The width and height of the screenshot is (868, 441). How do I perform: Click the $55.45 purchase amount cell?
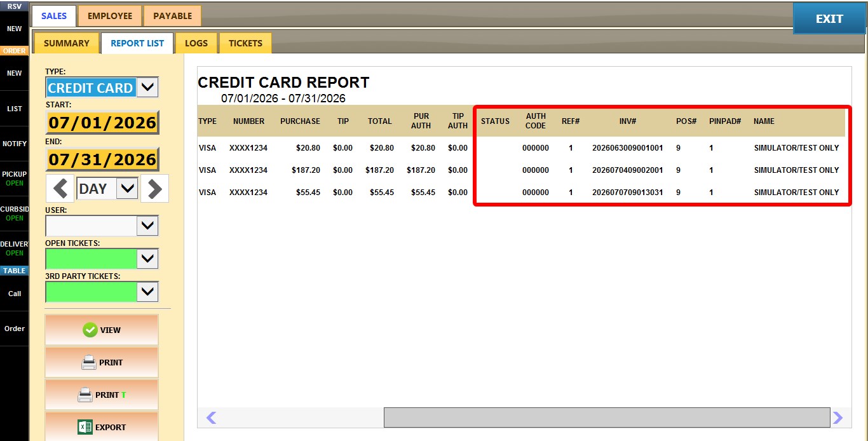coord(308,193)
